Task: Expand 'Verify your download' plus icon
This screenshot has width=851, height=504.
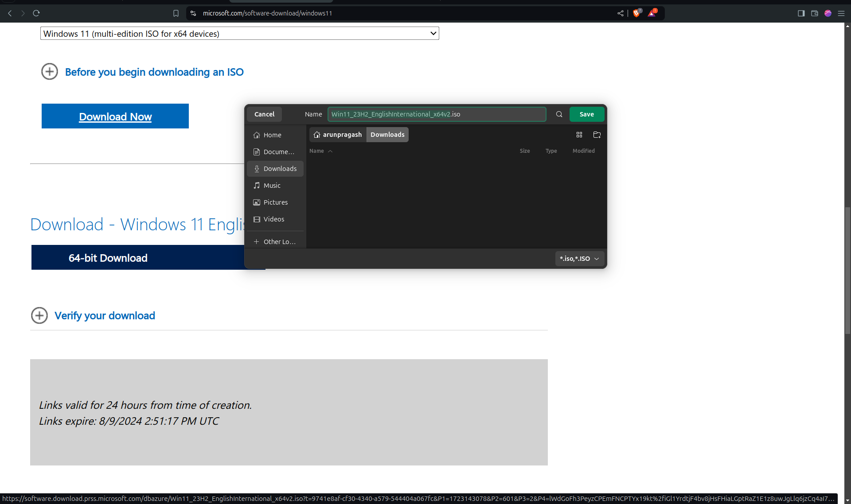Action: click(x=39, y=315)
